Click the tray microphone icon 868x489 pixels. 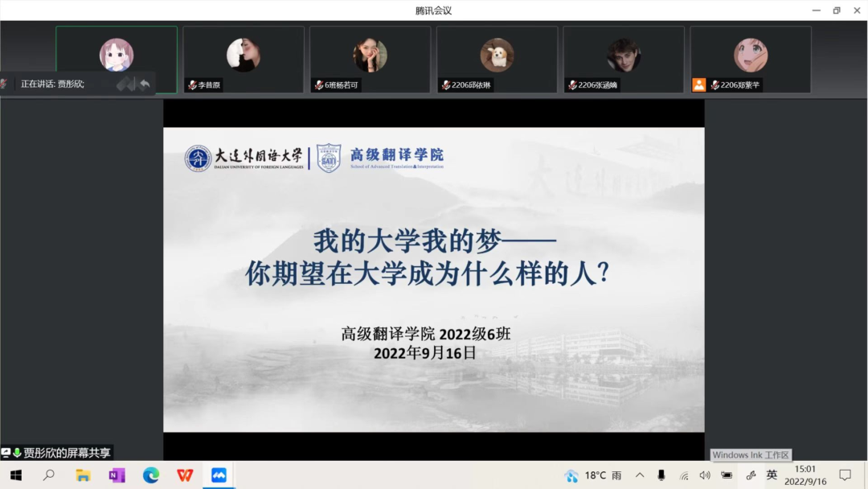(x=661, y=475)
